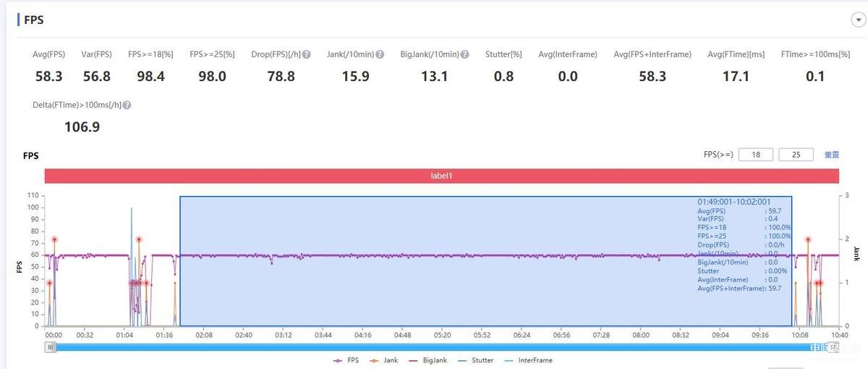Collapse the FPS panel using top-right arrow
Viewport: 868px width, 369px height.
(x=856, y=22)
